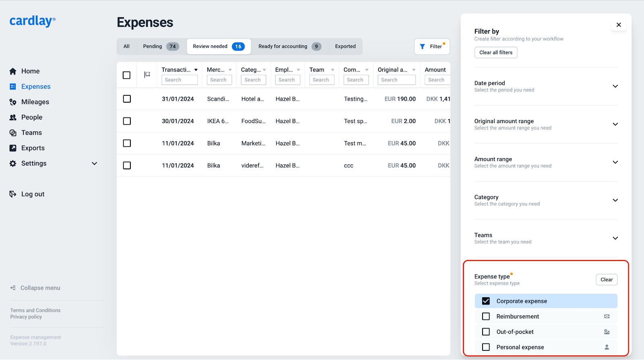Sort by Employee column arrow
644x360 pixels.
tap(299, 70)
